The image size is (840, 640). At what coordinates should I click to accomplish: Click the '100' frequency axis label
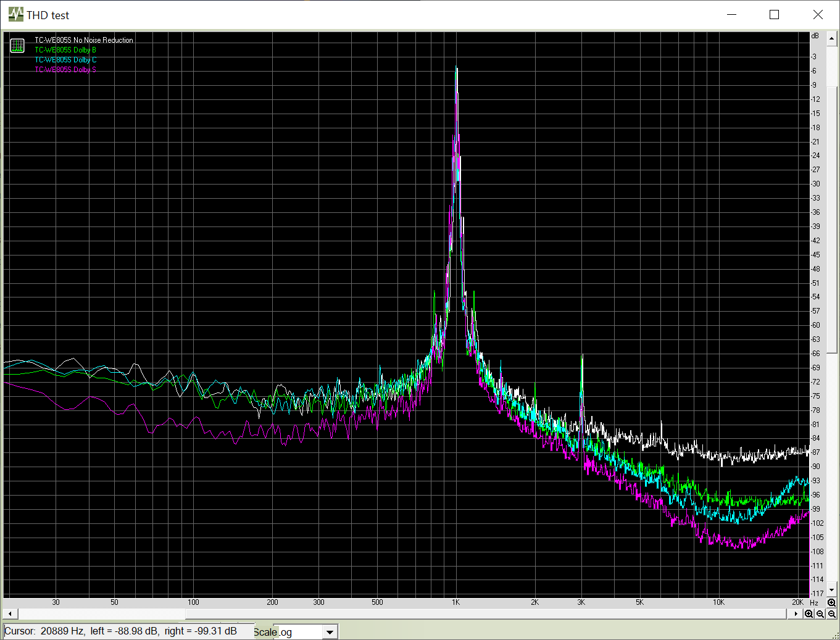193,602
